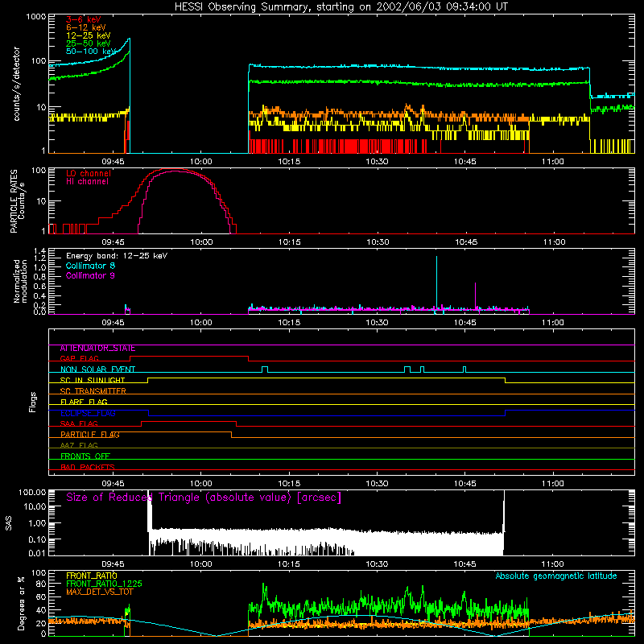Click the Absolute geomagnetic latitude label
This screenshot has width=644, height=644.
556,576
